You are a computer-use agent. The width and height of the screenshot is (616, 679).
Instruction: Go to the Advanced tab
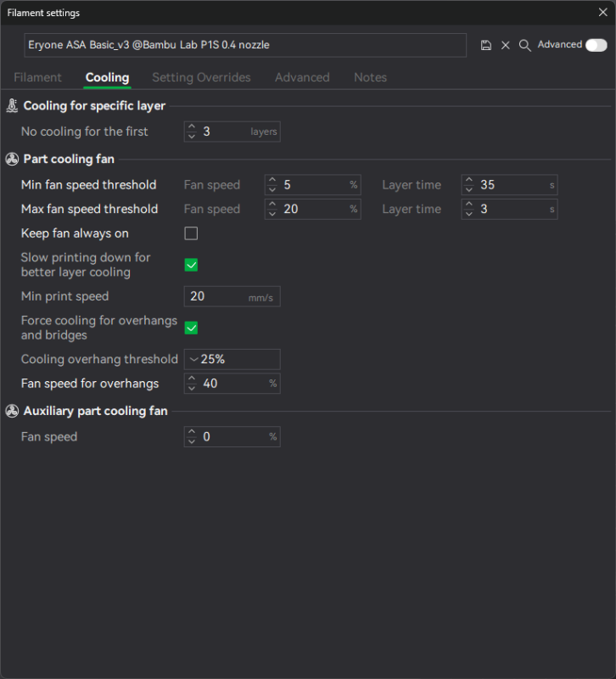coord(302,77)
